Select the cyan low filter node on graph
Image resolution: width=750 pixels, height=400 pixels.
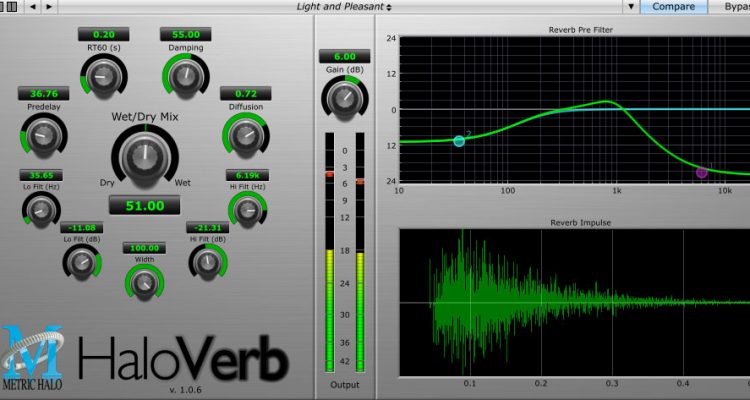point(459,141)
